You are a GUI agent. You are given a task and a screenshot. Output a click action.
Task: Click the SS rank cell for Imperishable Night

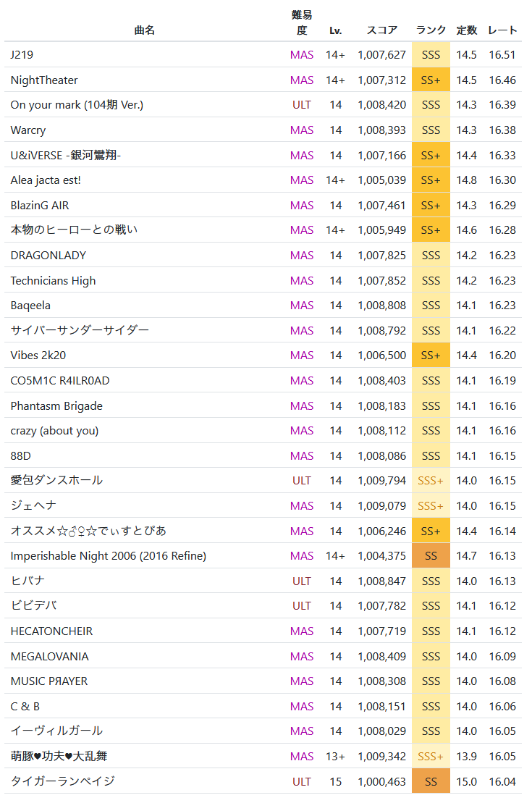click(431, 556)
